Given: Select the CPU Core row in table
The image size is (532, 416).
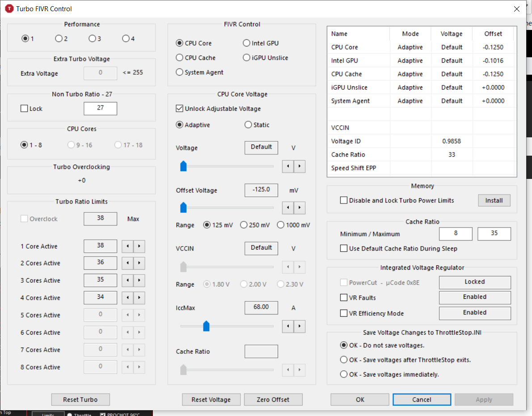Looking at the screenshot, I should coord(421,47).
